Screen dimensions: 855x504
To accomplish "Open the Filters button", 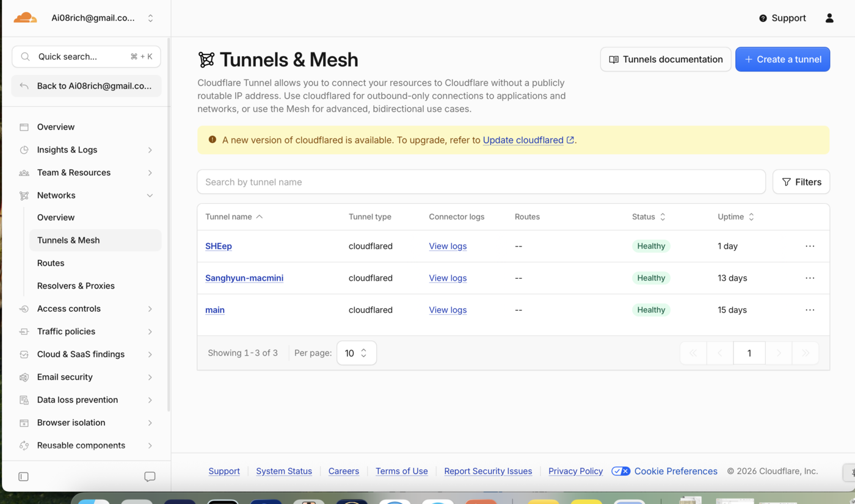I will pyautogui.click(x=801, y=182).
